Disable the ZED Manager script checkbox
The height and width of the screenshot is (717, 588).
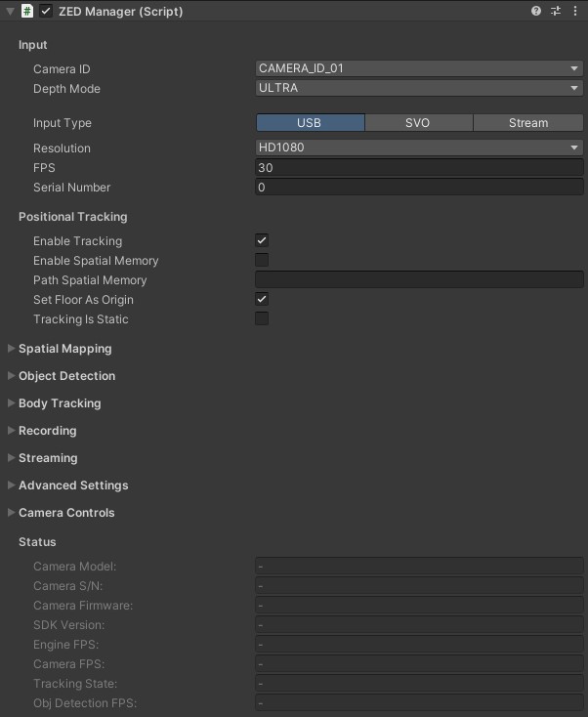pyautogui.click(x=46, y=11)
